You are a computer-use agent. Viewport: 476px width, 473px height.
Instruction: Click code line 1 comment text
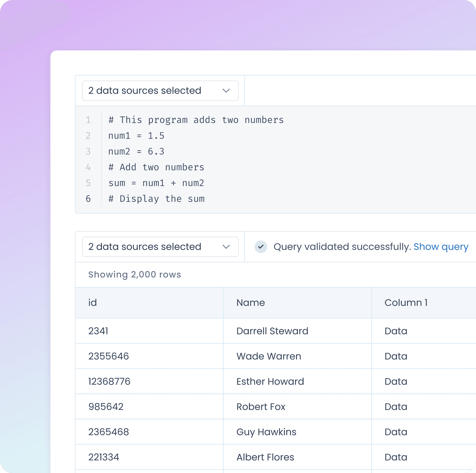(x=196, y=120)
